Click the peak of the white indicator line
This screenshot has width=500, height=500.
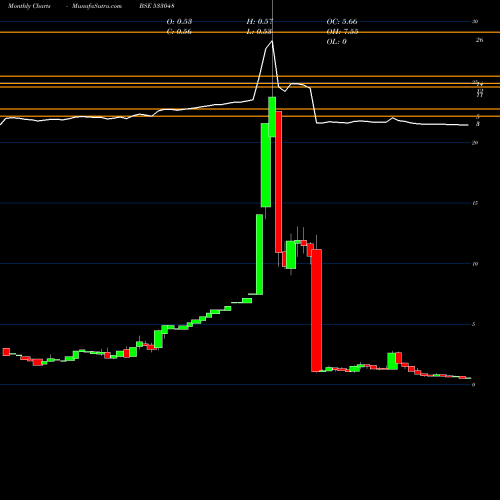[272, 41]
